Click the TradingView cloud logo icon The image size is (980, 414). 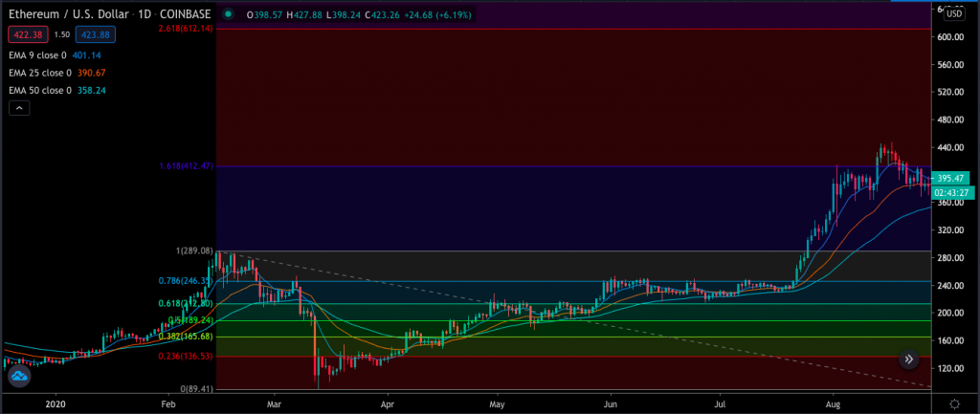coord(19,376)
